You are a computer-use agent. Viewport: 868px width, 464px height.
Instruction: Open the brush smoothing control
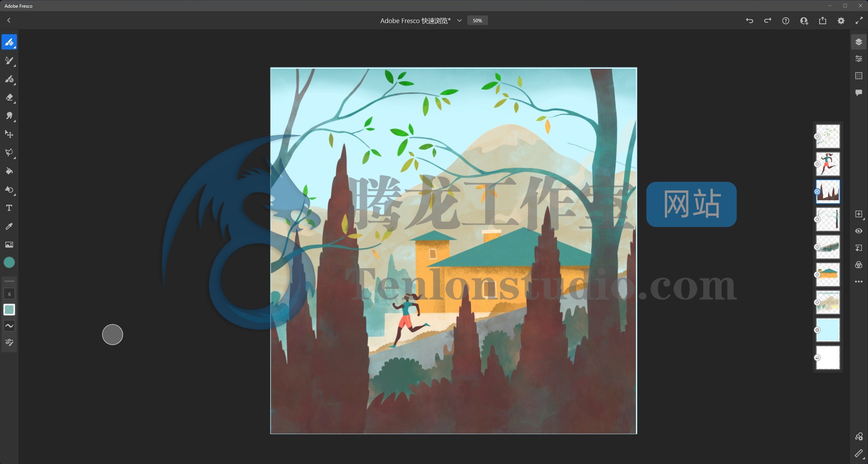(9, 326)
